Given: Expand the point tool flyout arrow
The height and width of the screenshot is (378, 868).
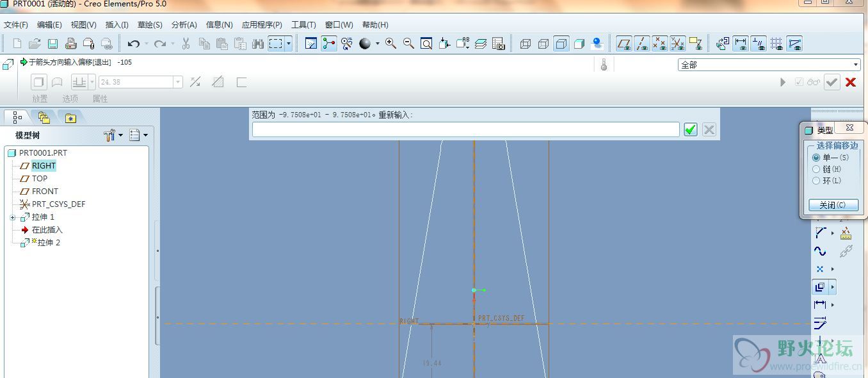Looking at the screenshot, I should pos(832,269).
